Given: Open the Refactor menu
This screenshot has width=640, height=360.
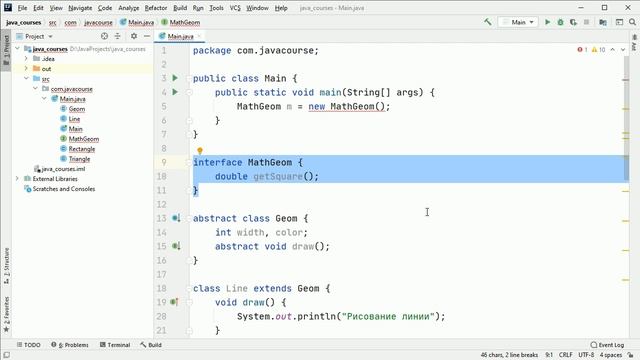Looking at the screenshot, I should coord(156,8).
